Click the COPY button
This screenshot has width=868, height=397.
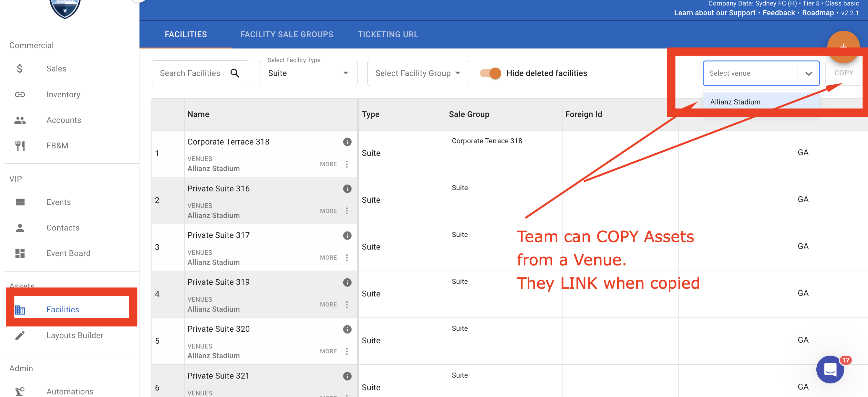(843, 73)
